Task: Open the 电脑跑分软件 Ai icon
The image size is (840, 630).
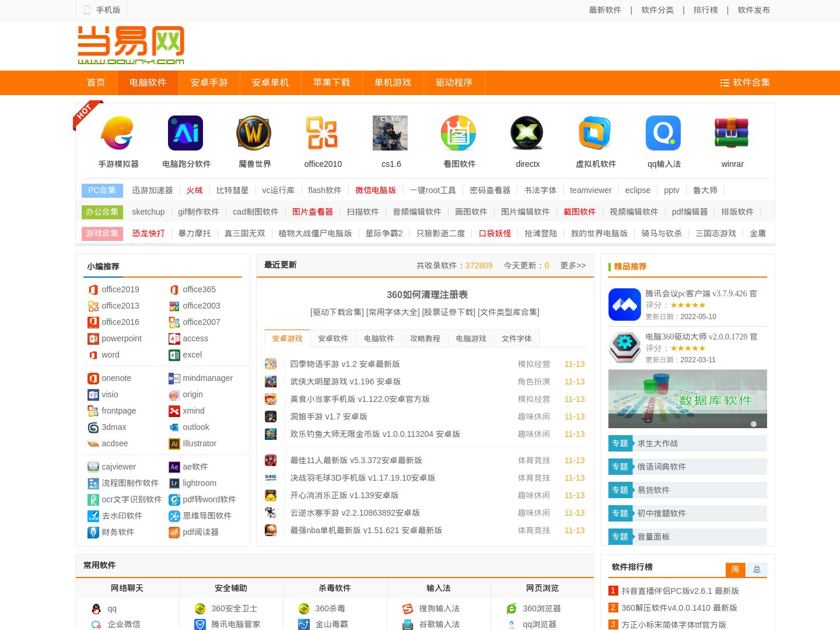Action: click(x=185, y=133)
